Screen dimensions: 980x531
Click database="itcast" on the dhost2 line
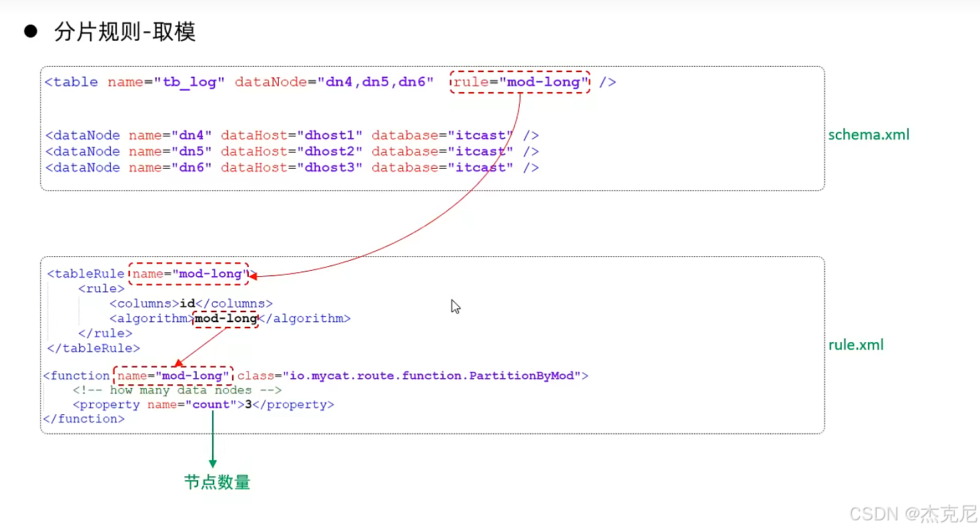tap(443, 151)
